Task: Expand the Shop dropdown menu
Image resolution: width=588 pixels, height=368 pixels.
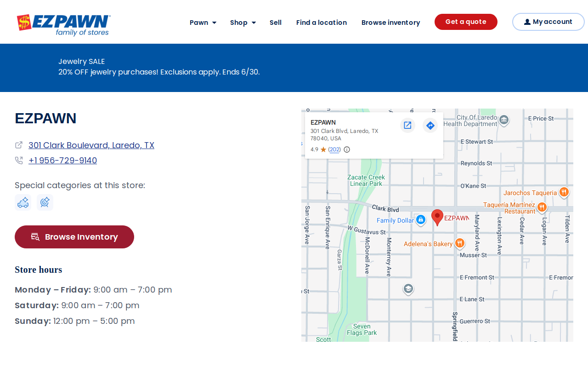Action: tap(243, 23)
